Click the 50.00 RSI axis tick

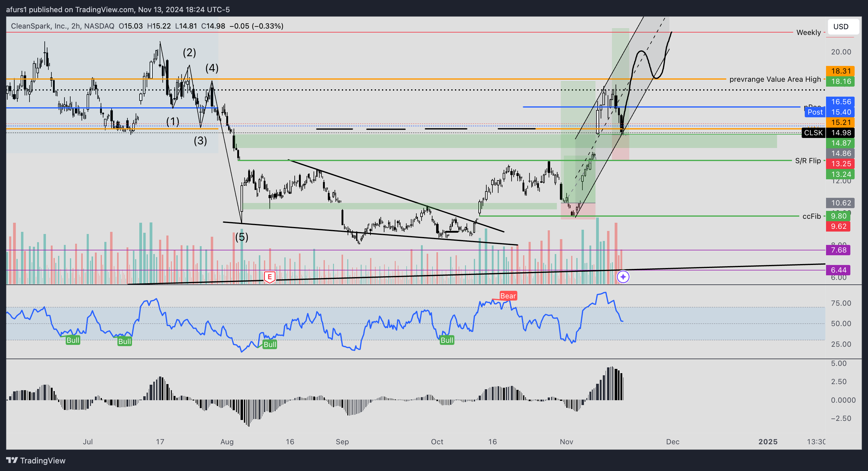pos(841,324)
